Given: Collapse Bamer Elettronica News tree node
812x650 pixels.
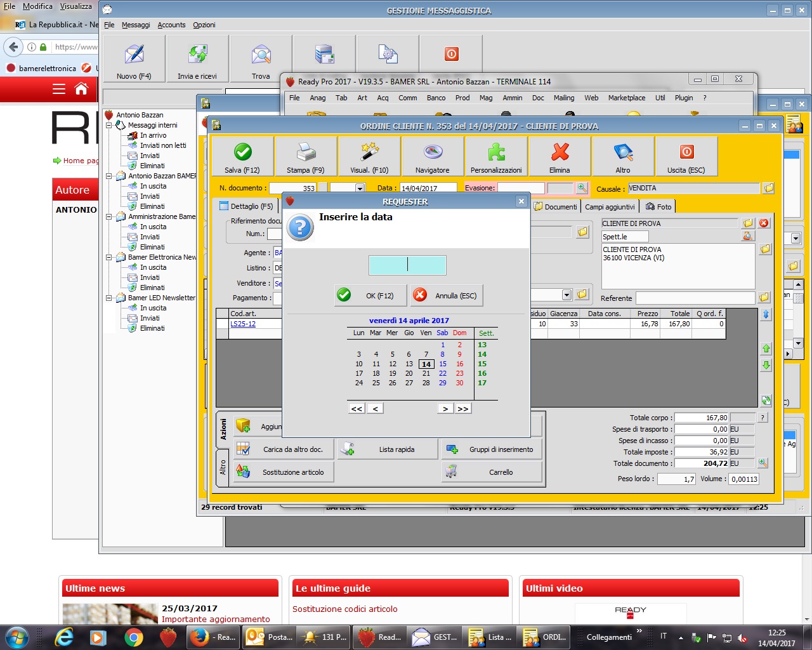Looking at the screenshot, I should (108, 257).
